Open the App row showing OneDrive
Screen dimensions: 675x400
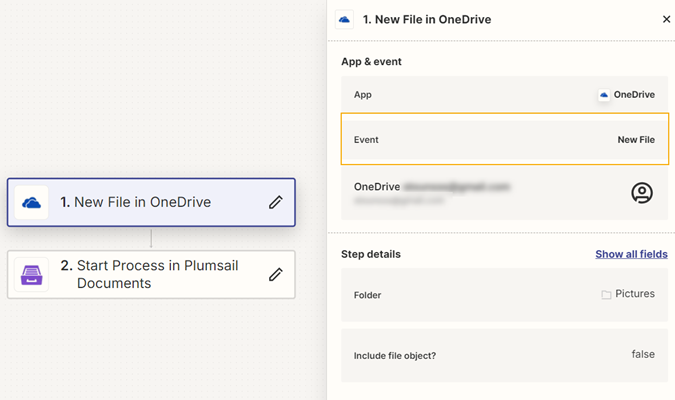tap(505, 95)
